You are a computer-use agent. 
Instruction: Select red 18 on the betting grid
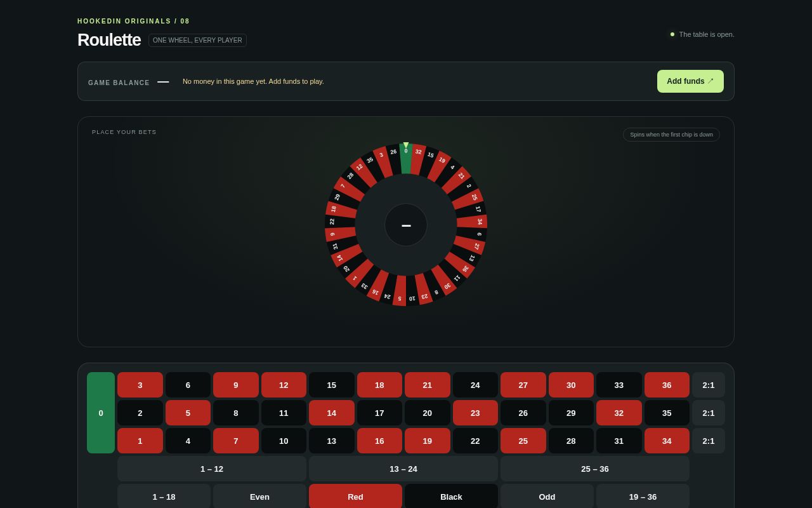(379, 385)
